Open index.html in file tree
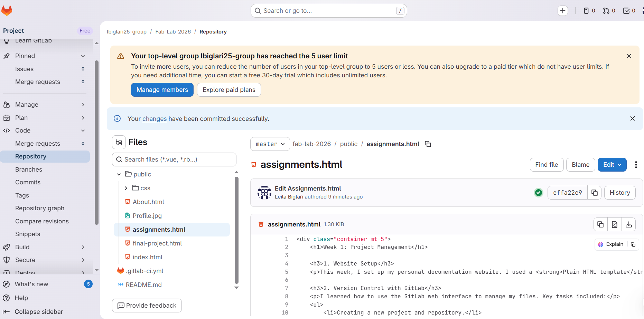Screen dimensions: 644x319 (x=148, y=257)
